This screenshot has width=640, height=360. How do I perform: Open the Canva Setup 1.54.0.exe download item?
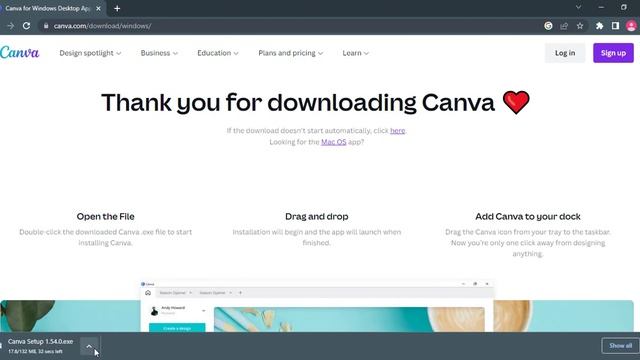(40, 346)
